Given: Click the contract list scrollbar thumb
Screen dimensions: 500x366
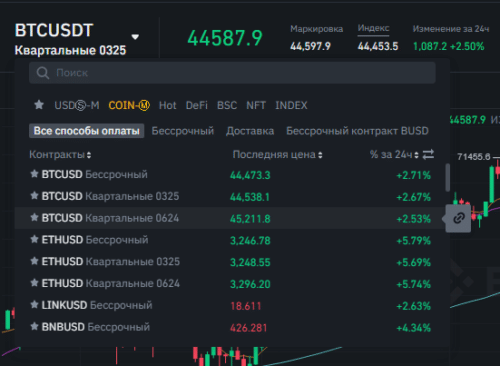Looking at the screenshot, I should coord(448,177).
